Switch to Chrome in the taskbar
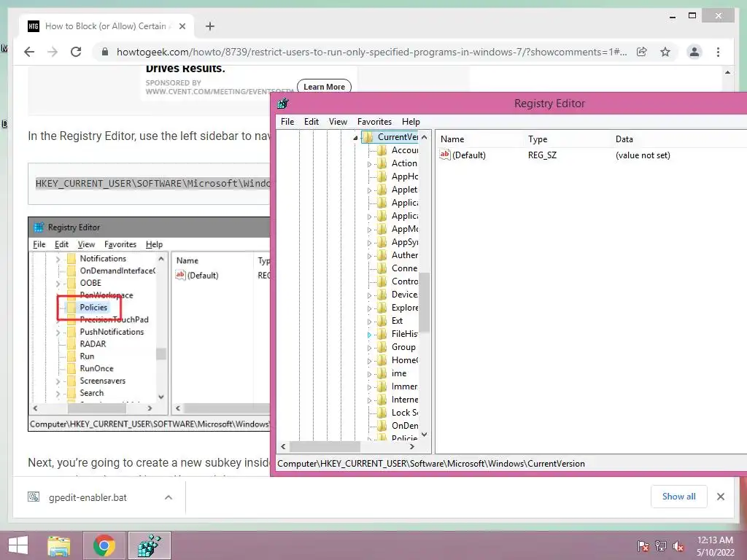The height and width of the screenshot is (560, 747). [x=104, y=545]
